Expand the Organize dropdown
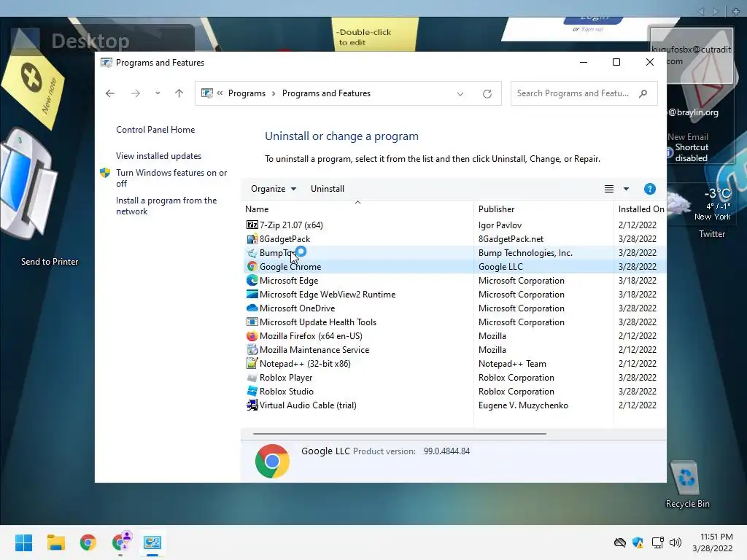Screen dimensions: 747x560 point(274,189)
